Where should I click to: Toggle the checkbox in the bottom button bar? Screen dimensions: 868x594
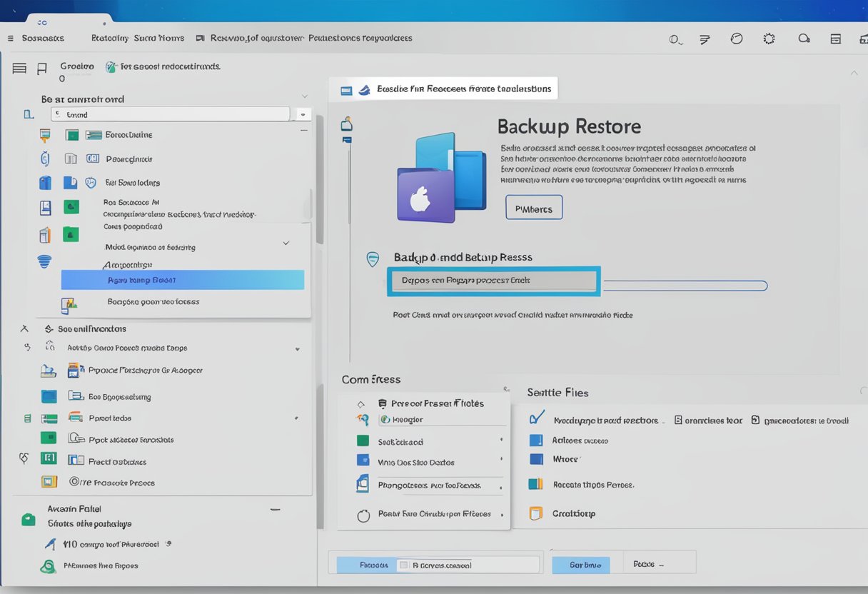(404, 565)
